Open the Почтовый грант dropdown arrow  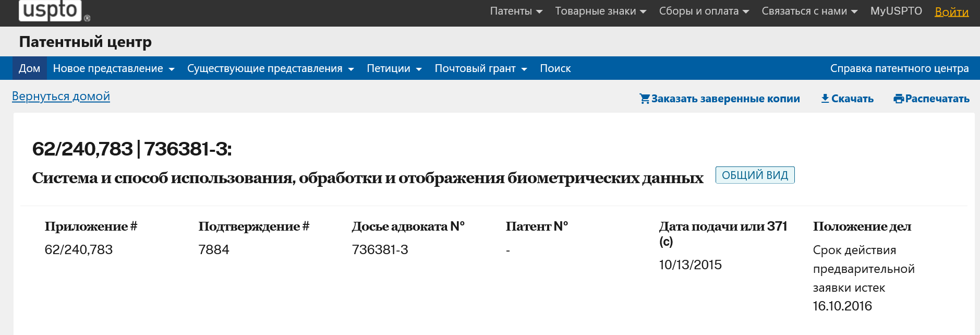click(x=524, y=69)
